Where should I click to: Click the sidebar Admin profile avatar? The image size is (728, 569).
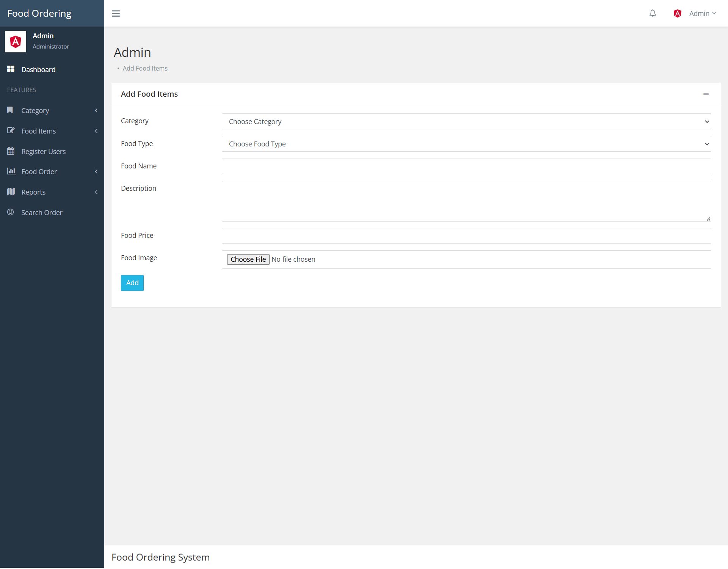click(x=16, y=41)
